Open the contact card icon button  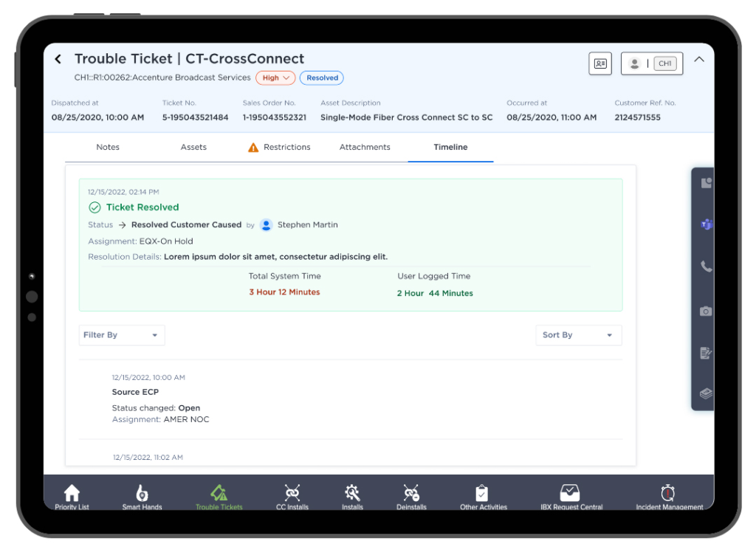coord(599,63)
